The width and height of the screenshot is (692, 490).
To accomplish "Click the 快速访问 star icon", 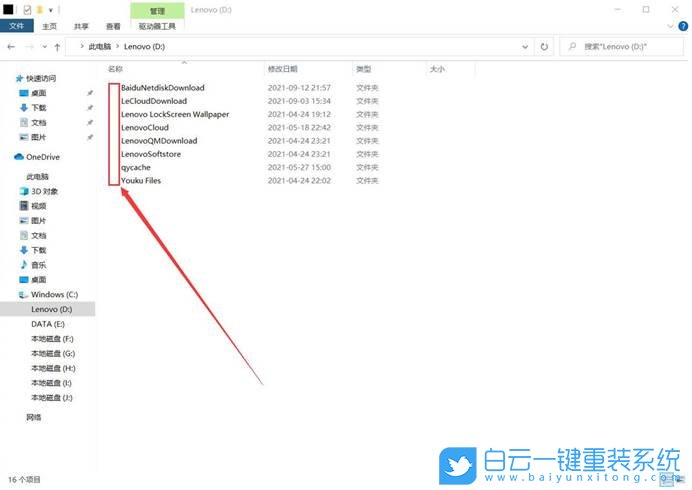I will click(19, 79).
